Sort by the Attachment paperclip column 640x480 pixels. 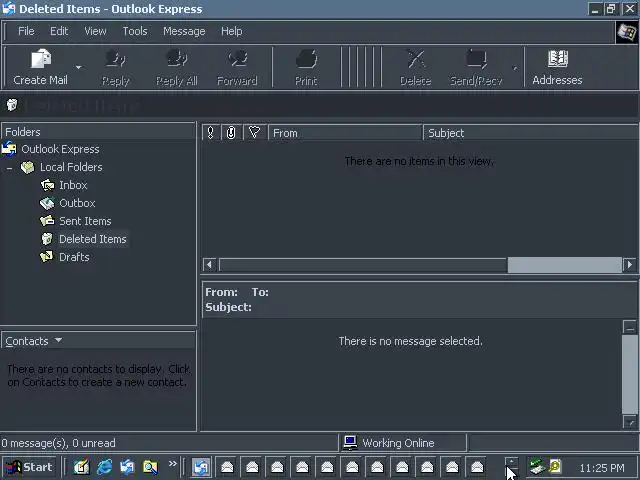pyautogui.click(x=231, y=133)
